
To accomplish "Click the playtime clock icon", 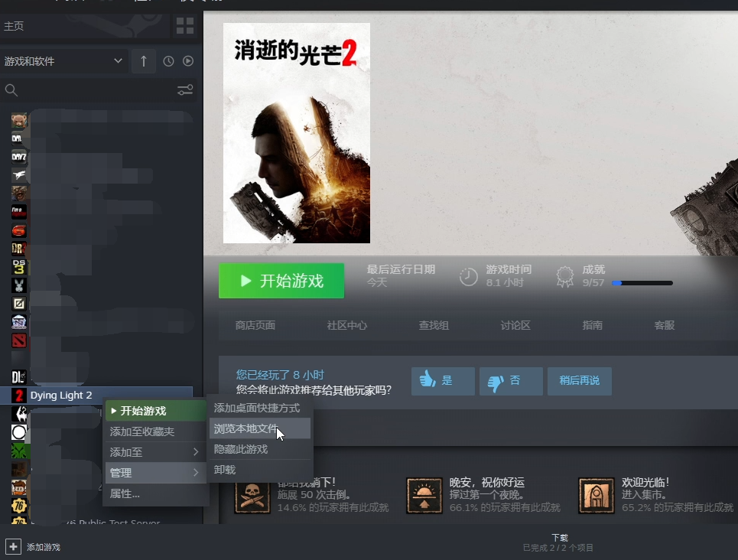I will coord(468,276).
